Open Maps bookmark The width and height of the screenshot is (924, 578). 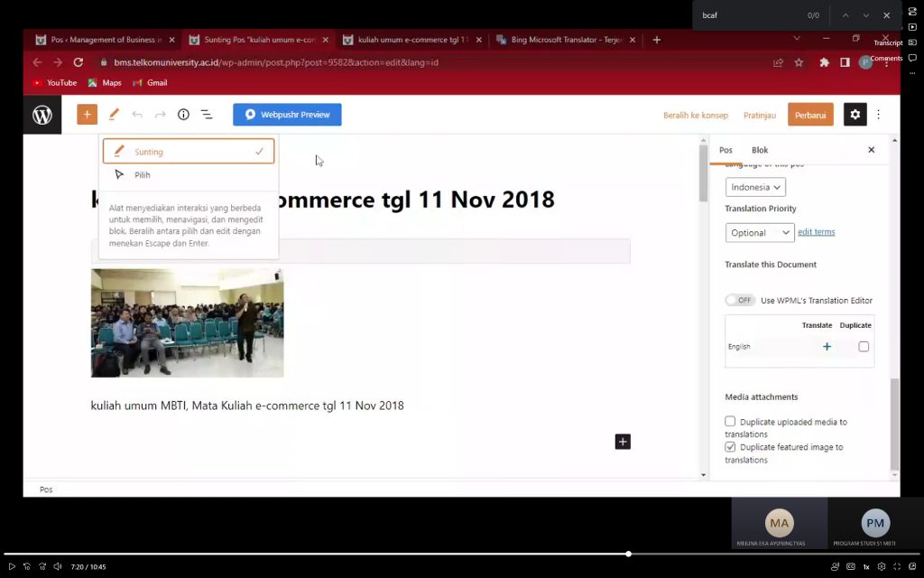click(105, 82)
